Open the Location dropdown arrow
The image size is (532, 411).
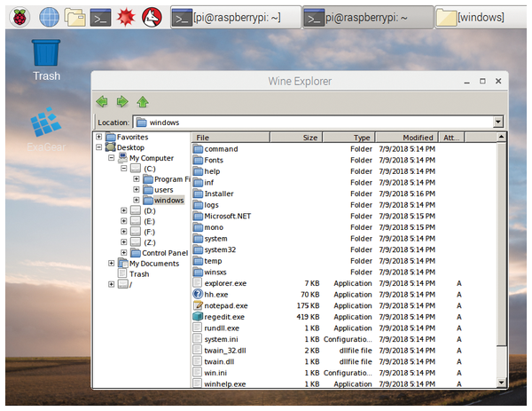[x=498, y=122]
